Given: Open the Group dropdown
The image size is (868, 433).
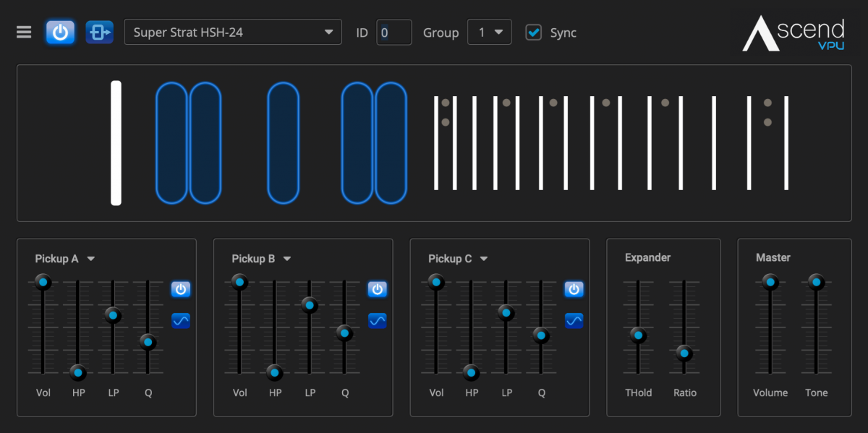Looking at the screenshot, I should (490, 33).
